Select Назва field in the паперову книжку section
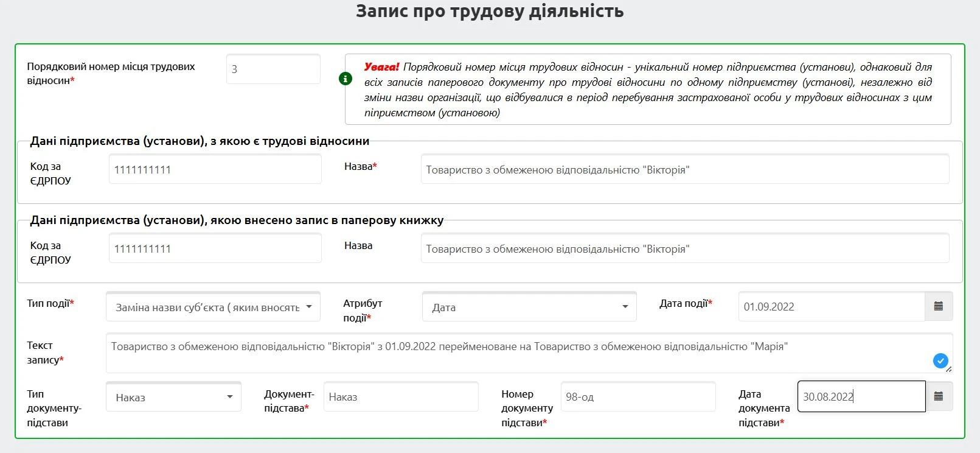Viewport: 980px width, 453px height. (x=684, y=248)
